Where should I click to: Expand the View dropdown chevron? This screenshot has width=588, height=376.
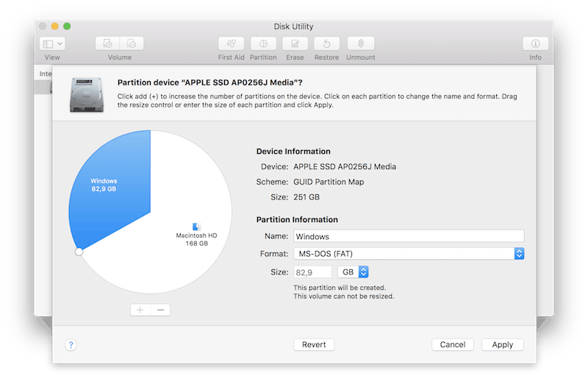[x=60, y=44]
